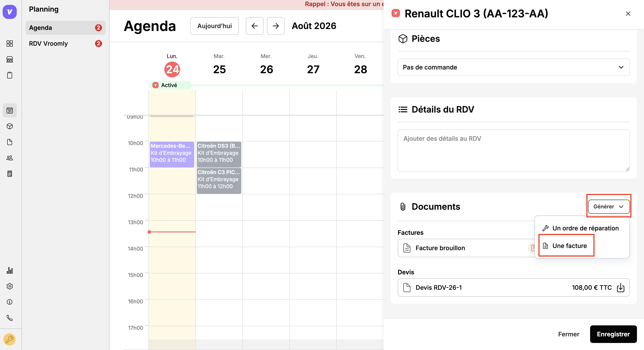Go to Aujourd'hui in the agenda
The width and height of the screenshot is (644, 350).
214,26
